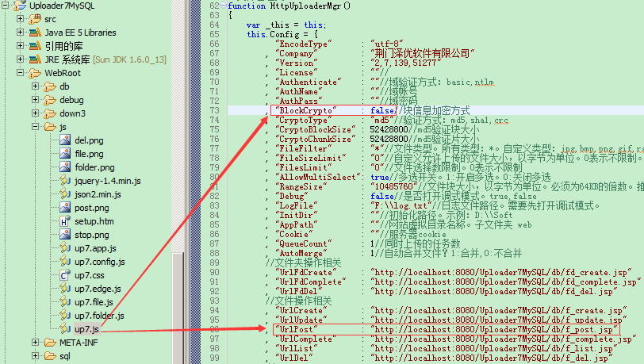
Task: Click the project explorer vertical scrollbar thumb
Action: point(178,308)
